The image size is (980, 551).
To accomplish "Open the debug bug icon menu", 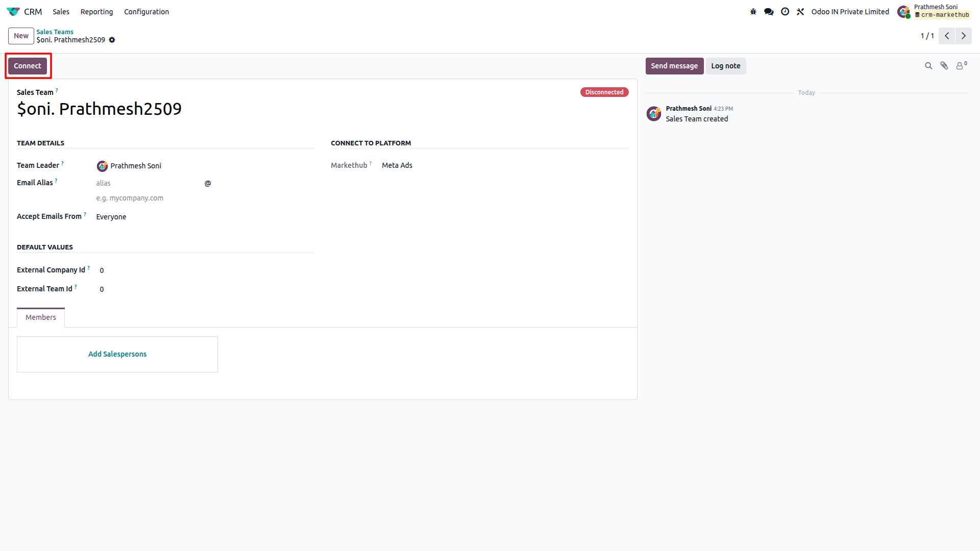I will (x=753, y=12).
